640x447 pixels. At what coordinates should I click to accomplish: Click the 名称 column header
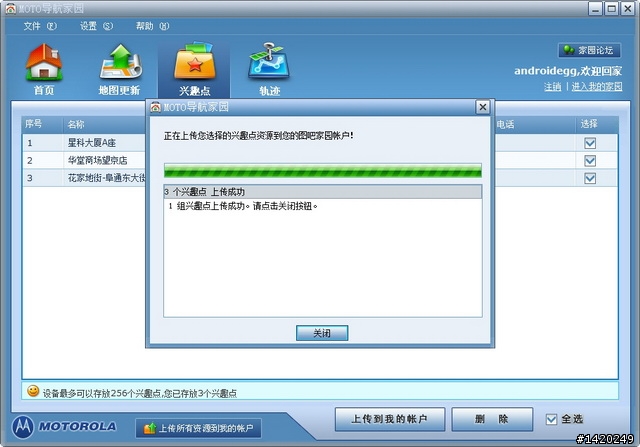tap(104, 124)
